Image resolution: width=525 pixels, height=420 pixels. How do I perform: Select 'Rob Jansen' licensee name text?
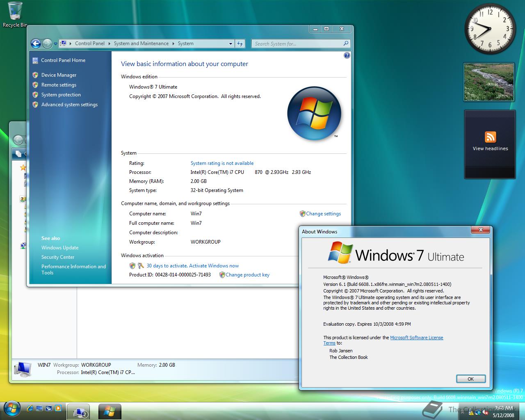coord(341,351)
